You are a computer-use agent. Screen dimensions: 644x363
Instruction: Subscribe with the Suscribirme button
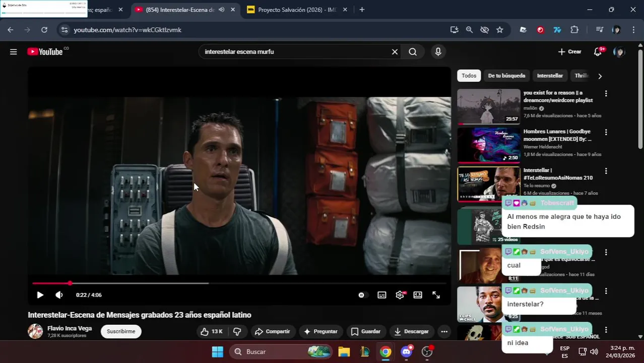[x=121, y=331]
